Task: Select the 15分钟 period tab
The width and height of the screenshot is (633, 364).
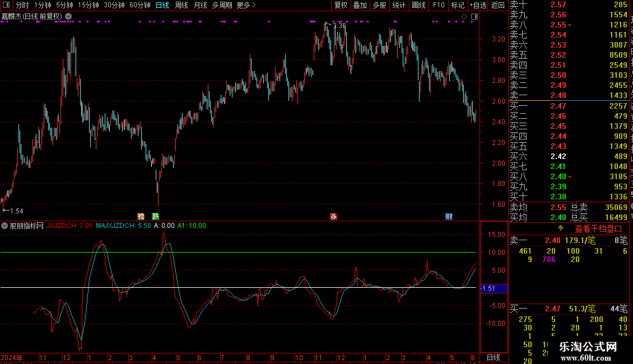Action: pyautogui.click(x=89, y=5)
